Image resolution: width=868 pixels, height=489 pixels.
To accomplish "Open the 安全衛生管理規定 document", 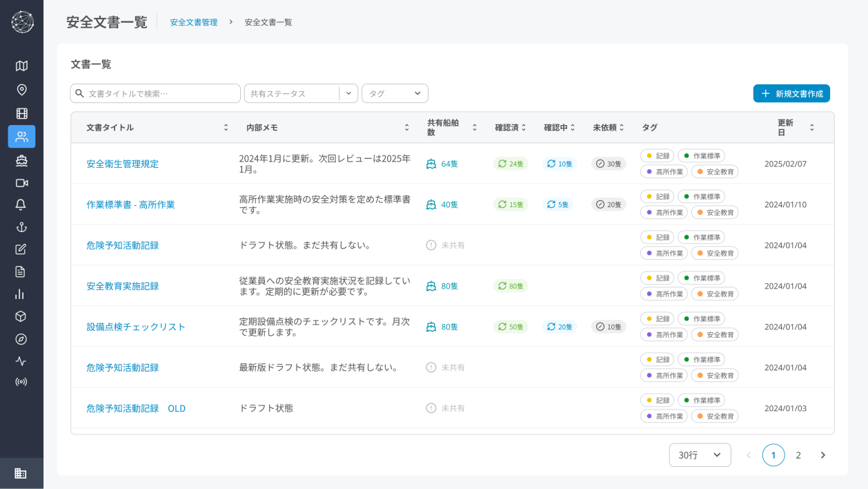I will (x=123, y=164).
